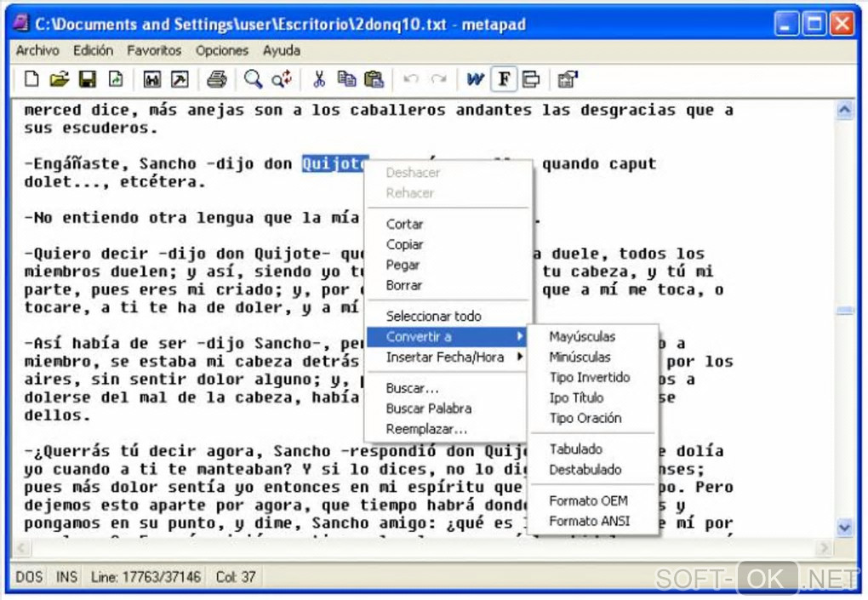Image resolution: width=868 pixels, height=600 pixels.
Task: Open Find with magnifier icon
Action: coord(253,80)
